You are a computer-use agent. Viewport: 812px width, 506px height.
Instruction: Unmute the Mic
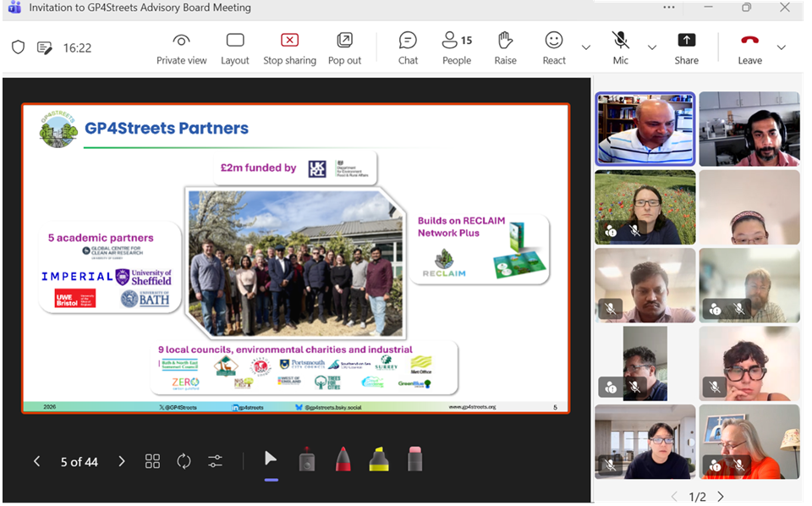click(620, 49)
